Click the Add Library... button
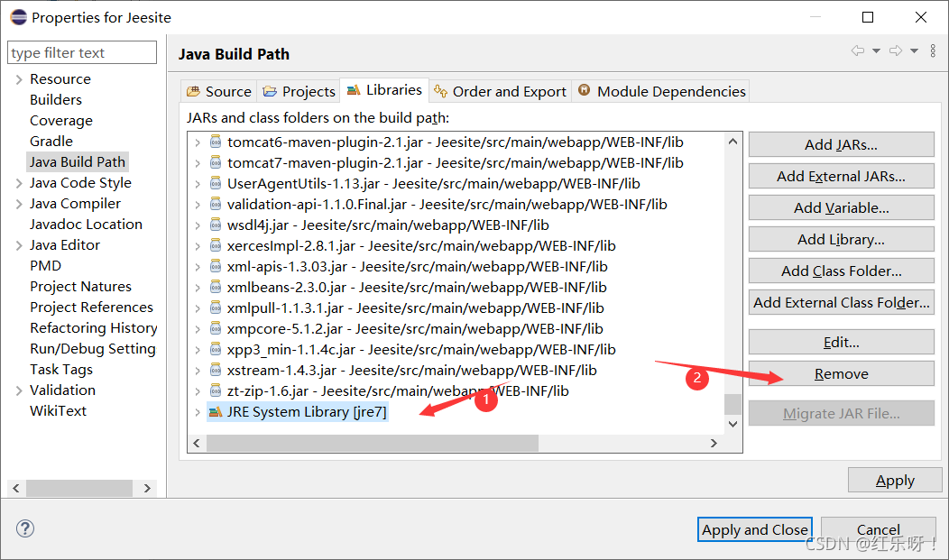This screenshot has height=560, width=949. click(842, 239)
